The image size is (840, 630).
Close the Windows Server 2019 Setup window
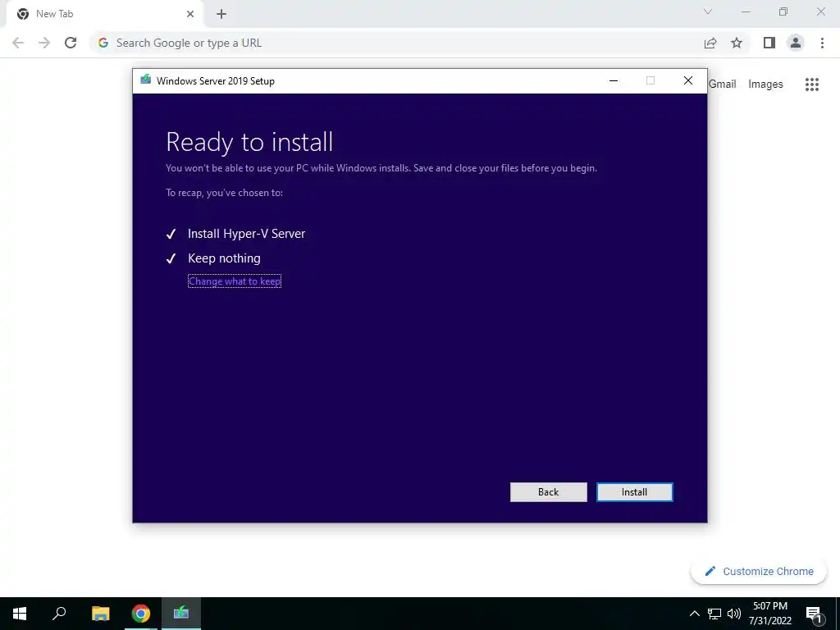coord(688,80)
